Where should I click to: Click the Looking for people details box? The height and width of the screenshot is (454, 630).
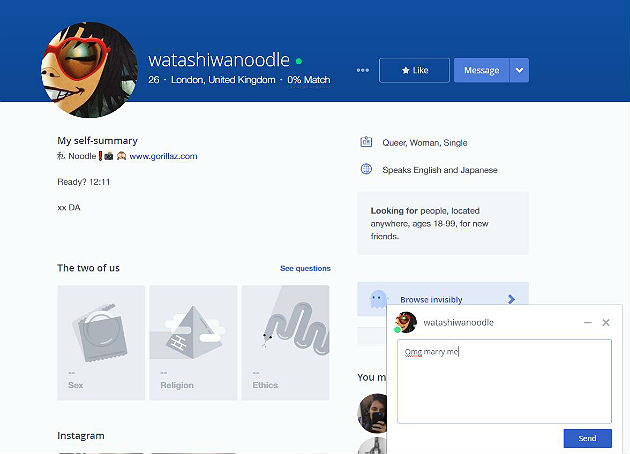pos(443,223)
